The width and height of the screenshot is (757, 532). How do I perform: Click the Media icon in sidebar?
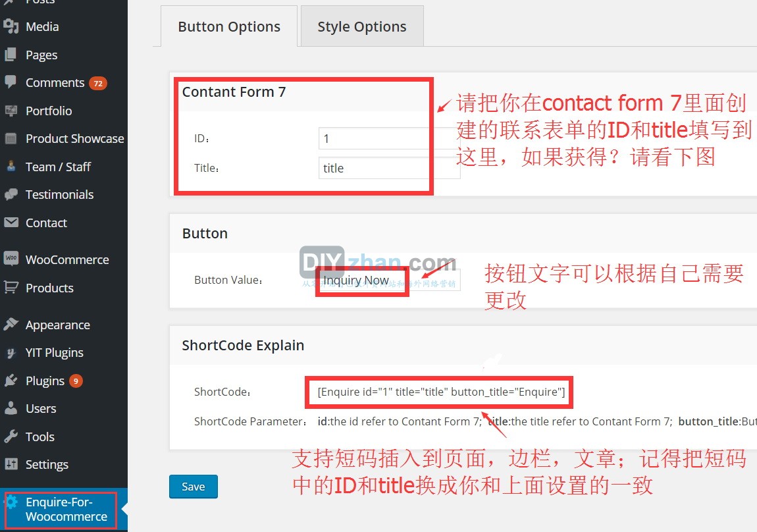pyautogui.click(x=11, y=26)
